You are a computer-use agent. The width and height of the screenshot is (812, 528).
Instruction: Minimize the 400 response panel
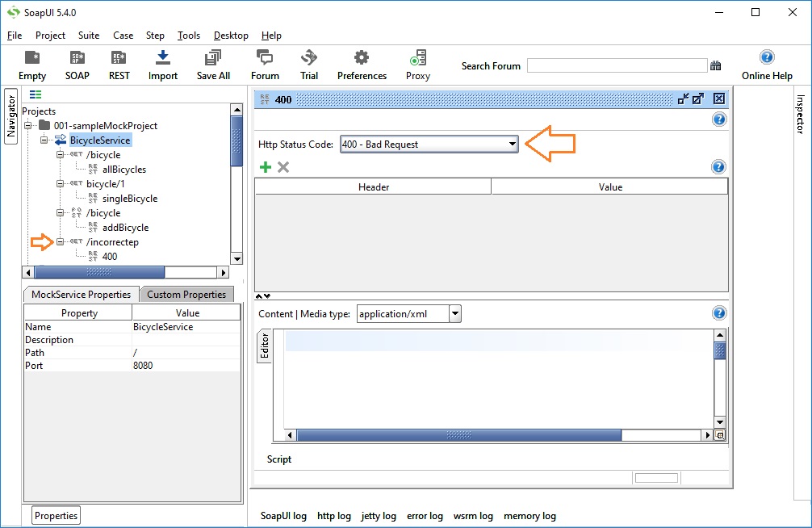point(684,99)
